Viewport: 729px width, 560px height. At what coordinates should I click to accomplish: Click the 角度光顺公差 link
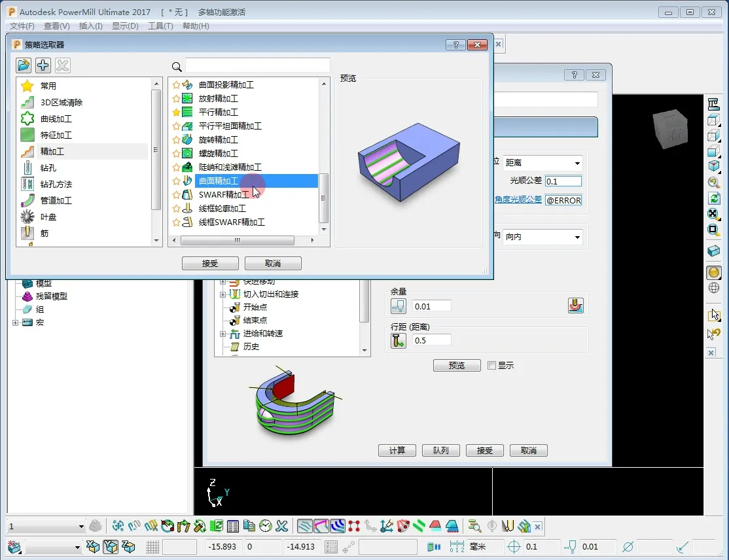518,200
